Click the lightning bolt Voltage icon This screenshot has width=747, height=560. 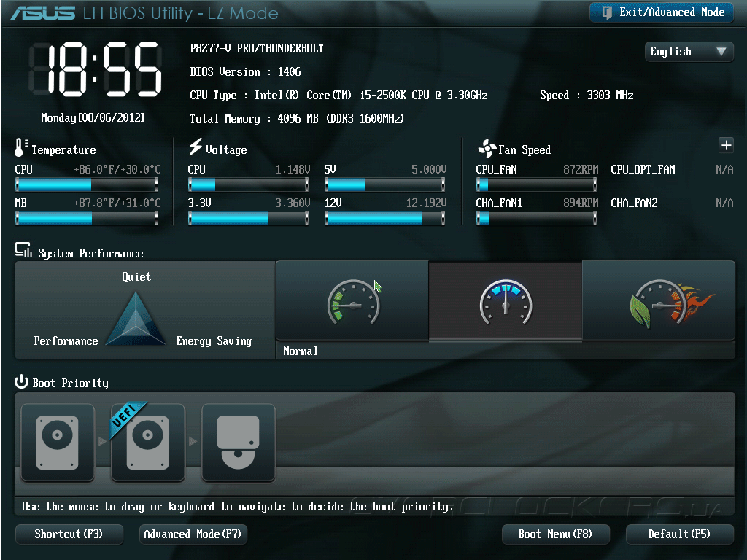pos(196,147)
